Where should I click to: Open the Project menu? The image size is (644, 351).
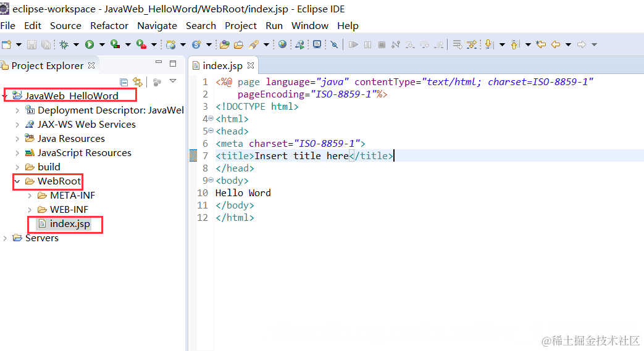click(241, 25)
